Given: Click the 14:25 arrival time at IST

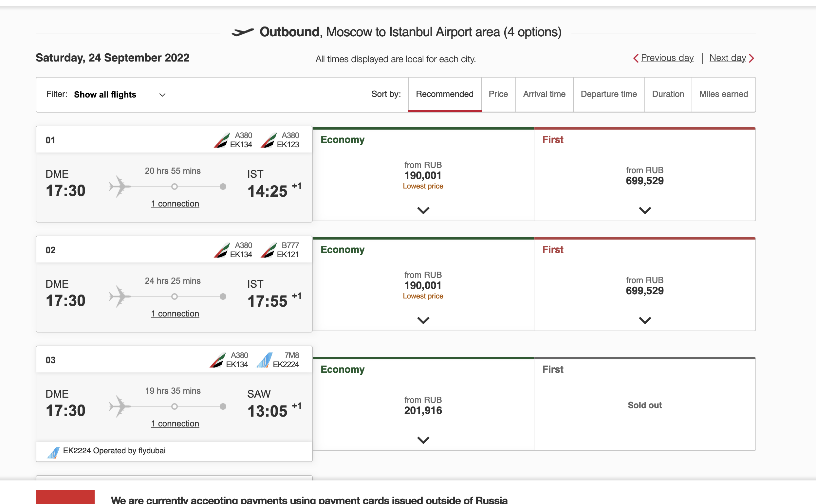Looking at the screenshot, I should coord(267,191).
